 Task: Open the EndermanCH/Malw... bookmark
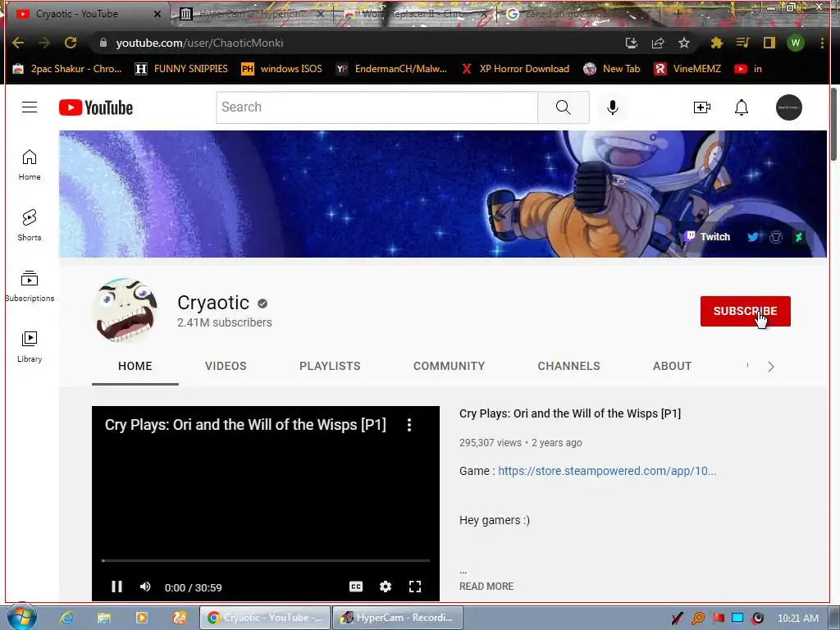(391, 69)
